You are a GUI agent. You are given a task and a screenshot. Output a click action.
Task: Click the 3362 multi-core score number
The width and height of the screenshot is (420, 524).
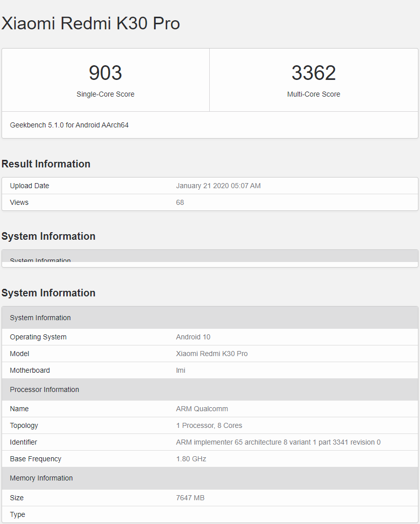[x=313, y=73]
